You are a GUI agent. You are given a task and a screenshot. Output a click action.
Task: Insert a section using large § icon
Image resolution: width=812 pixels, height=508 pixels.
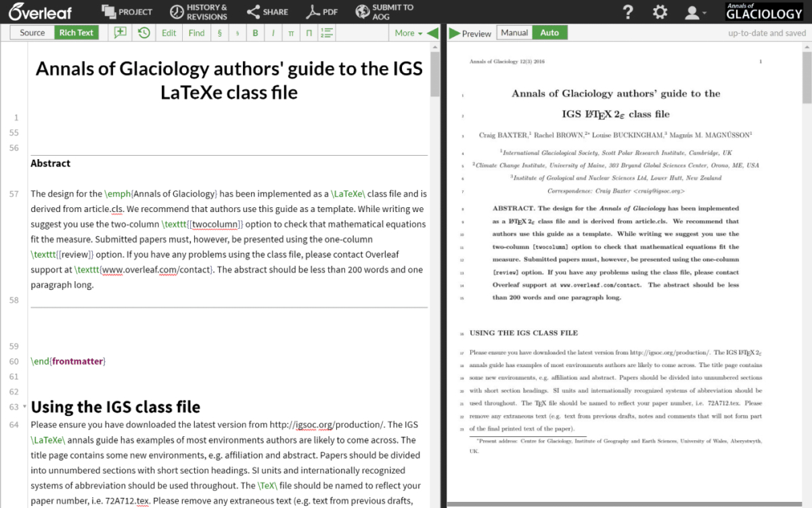(x=219, y=33)
